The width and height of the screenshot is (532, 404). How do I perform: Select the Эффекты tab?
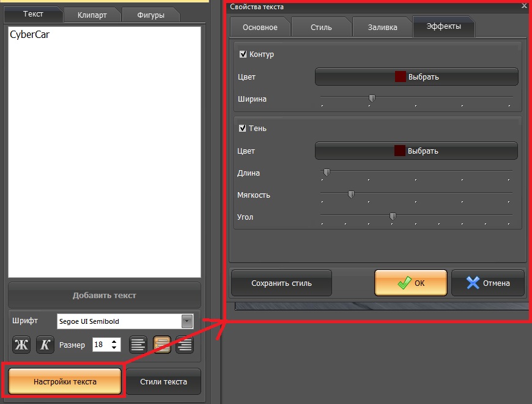(443, 26)
